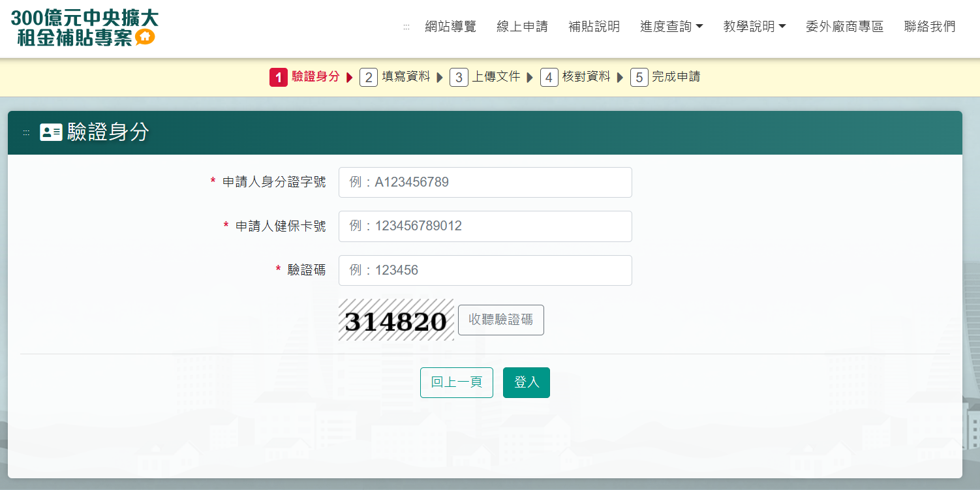Play audio with 收聽驗證碼 button
This screenshot has height=490, width=980.
(x=500, y=320)
